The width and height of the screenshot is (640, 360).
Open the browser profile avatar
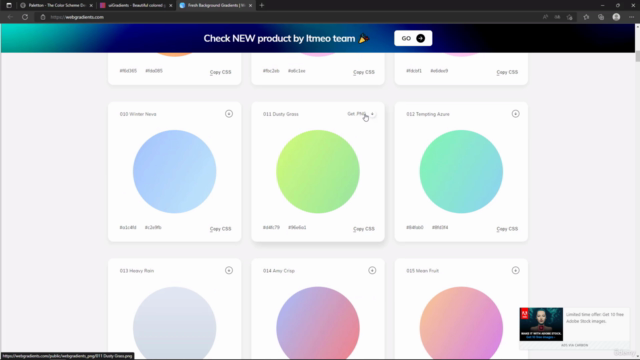616,17
